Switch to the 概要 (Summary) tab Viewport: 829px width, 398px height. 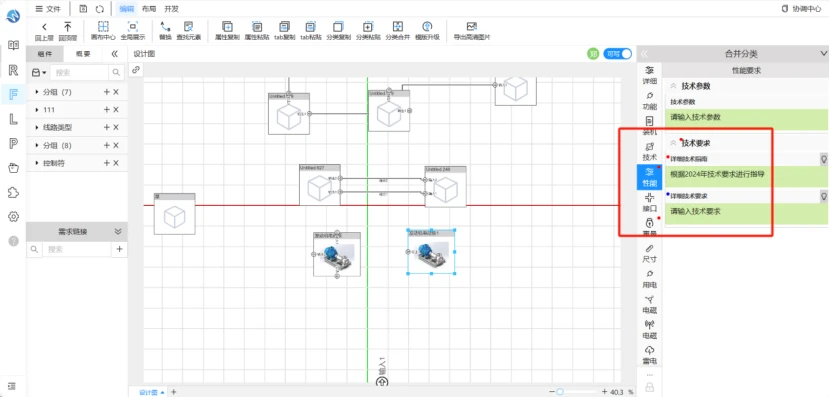(83, 54)
